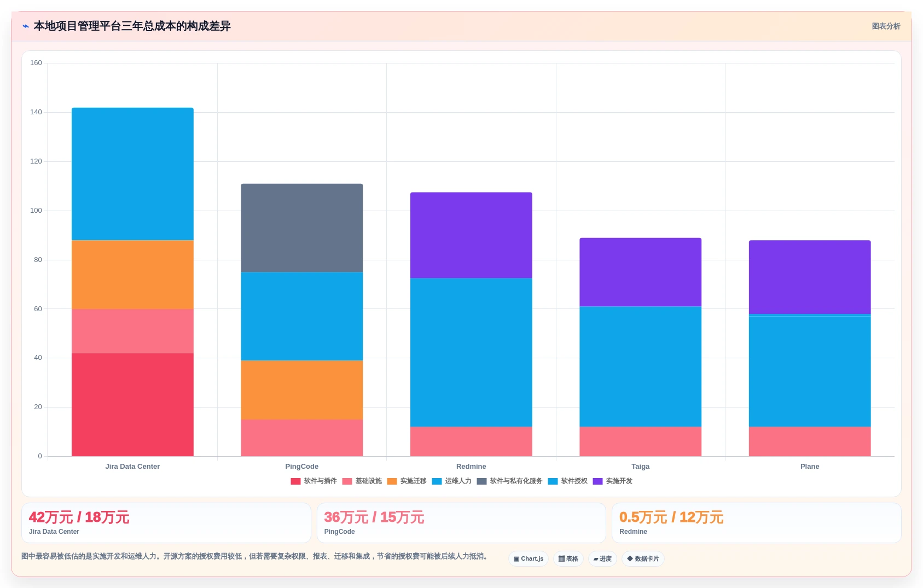The width and height of the screenshot is (923, 588).
Task: Click the PingCode x-axis label
Action: pyautogui.click(x=302, y=467)
